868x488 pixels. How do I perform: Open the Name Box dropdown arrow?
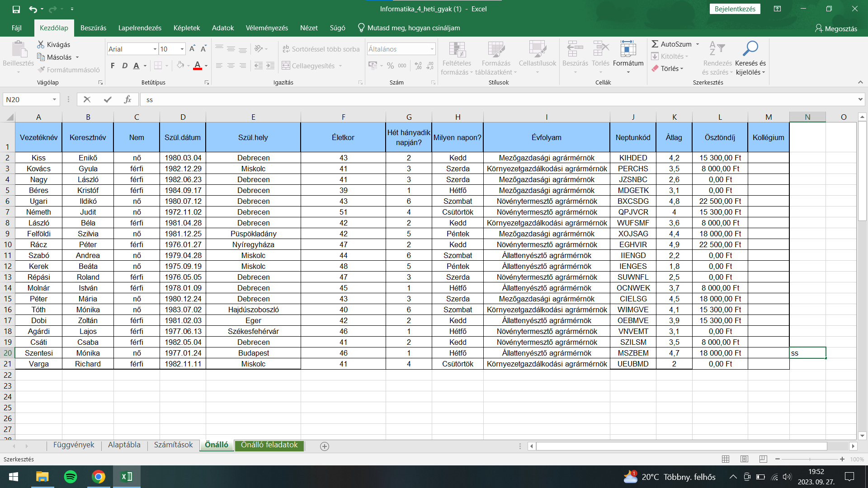tap(54, 99)
